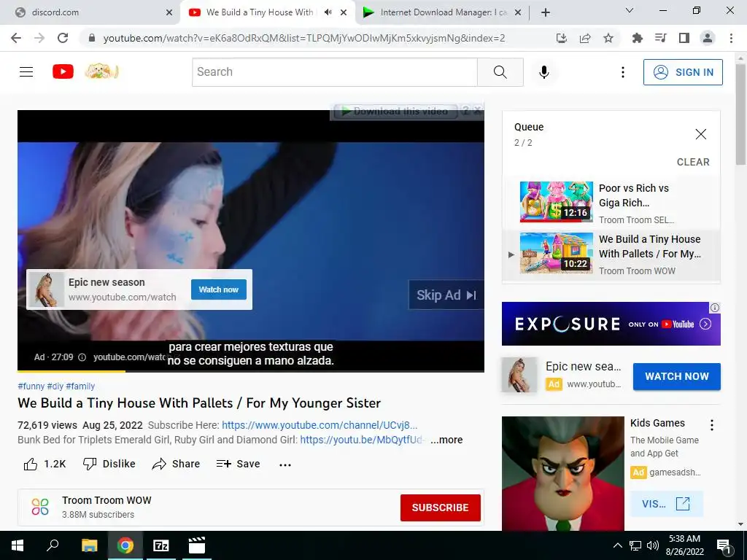The image size is (747, 560).
Task: Like the video (1.2K)
Action: point(44,464)
